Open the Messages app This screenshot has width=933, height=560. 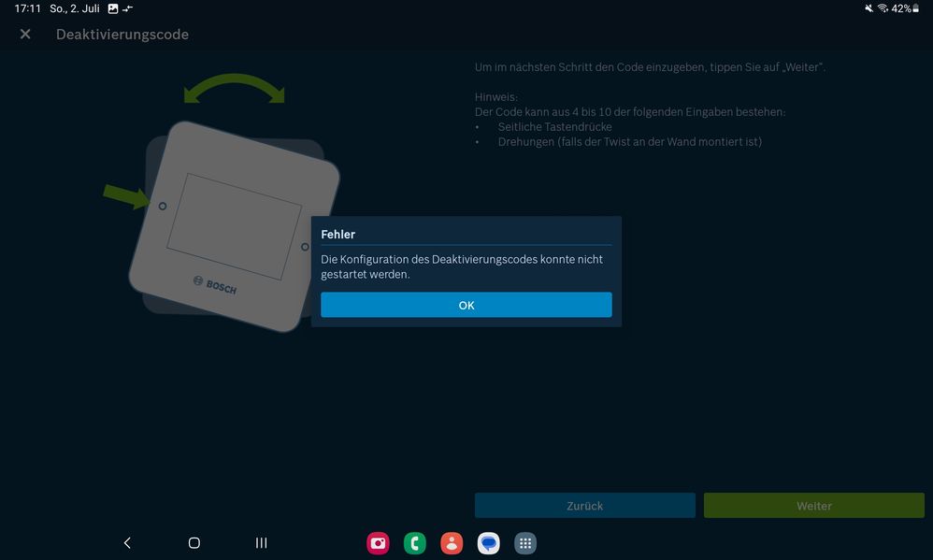(x=488, y=542)
